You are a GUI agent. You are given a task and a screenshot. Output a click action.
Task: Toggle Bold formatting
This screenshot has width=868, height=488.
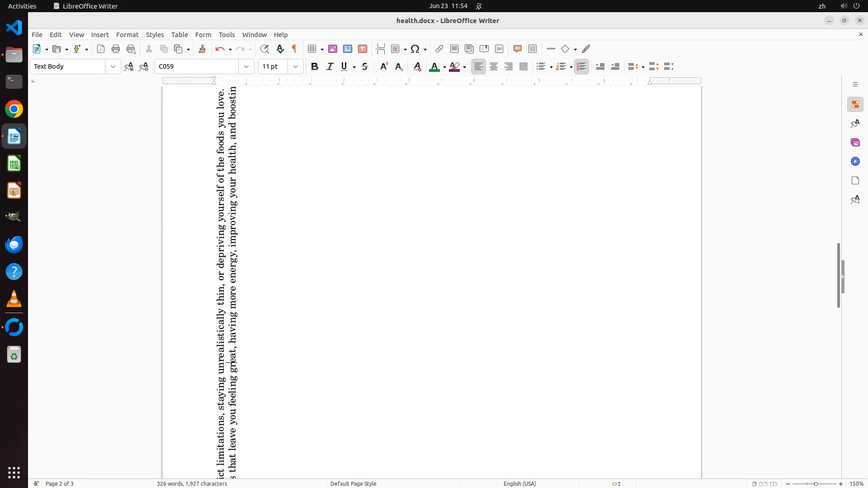coord(315,67)
